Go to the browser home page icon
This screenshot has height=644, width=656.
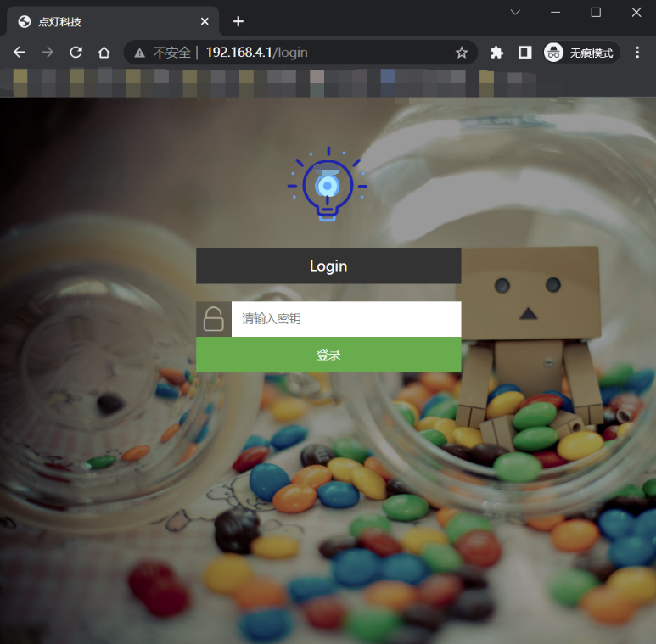(104, 53)
